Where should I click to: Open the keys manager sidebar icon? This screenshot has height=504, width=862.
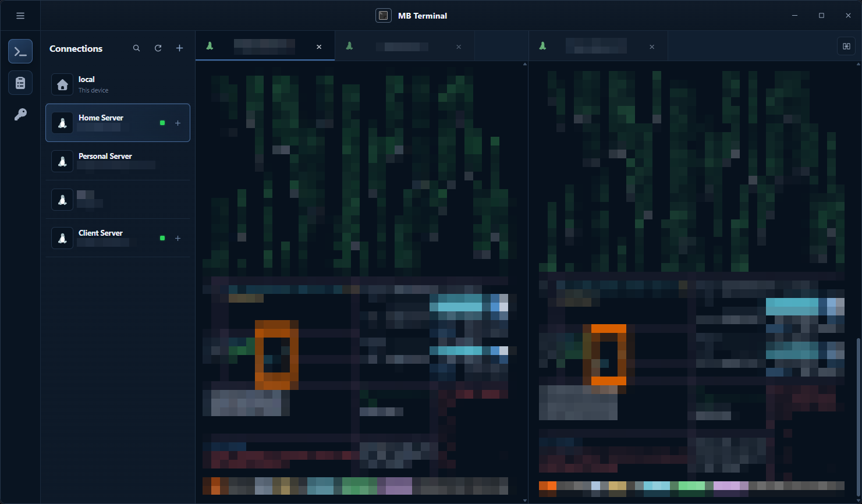(x=20, y=115)
